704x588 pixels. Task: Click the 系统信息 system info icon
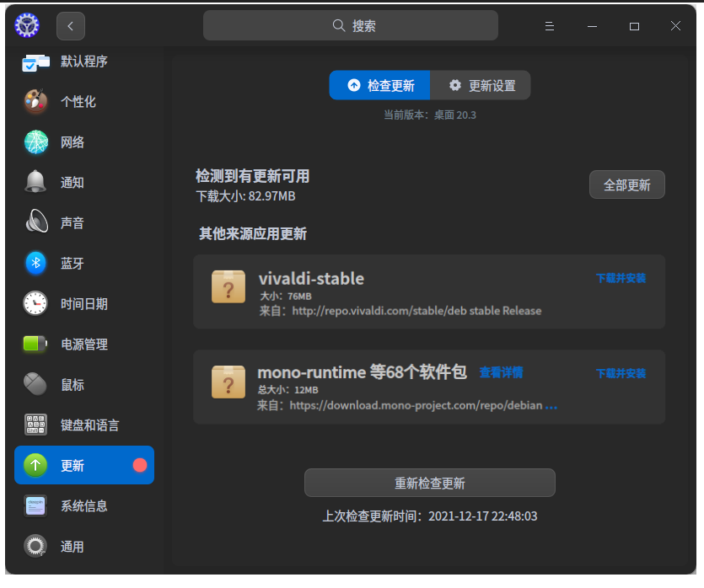(35, 506)
